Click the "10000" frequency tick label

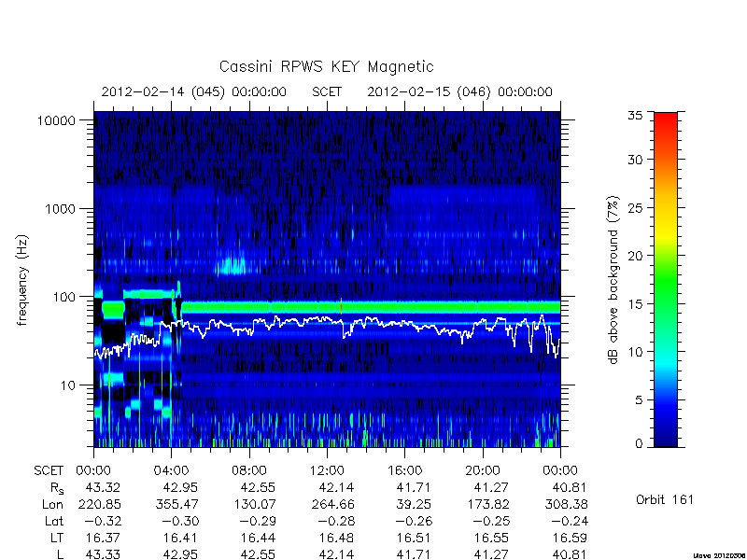pos(56,121)
